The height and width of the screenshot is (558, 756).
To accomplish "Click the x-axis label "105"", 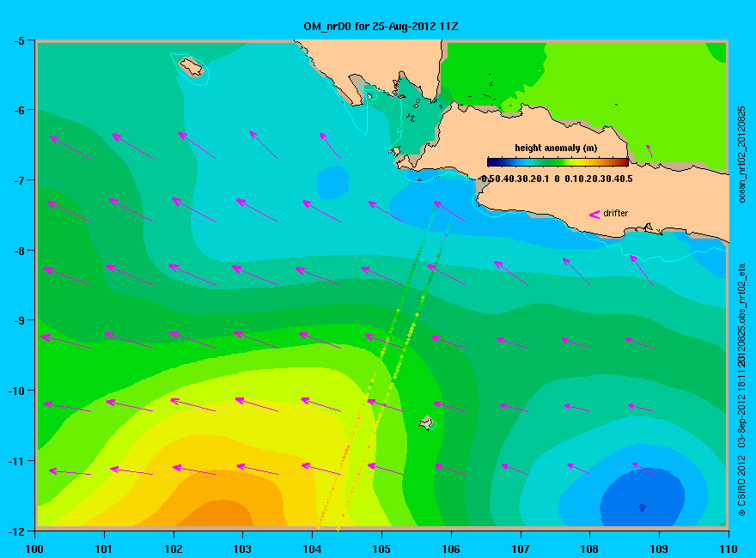I will pyautogui.click(x=381, y=549).
